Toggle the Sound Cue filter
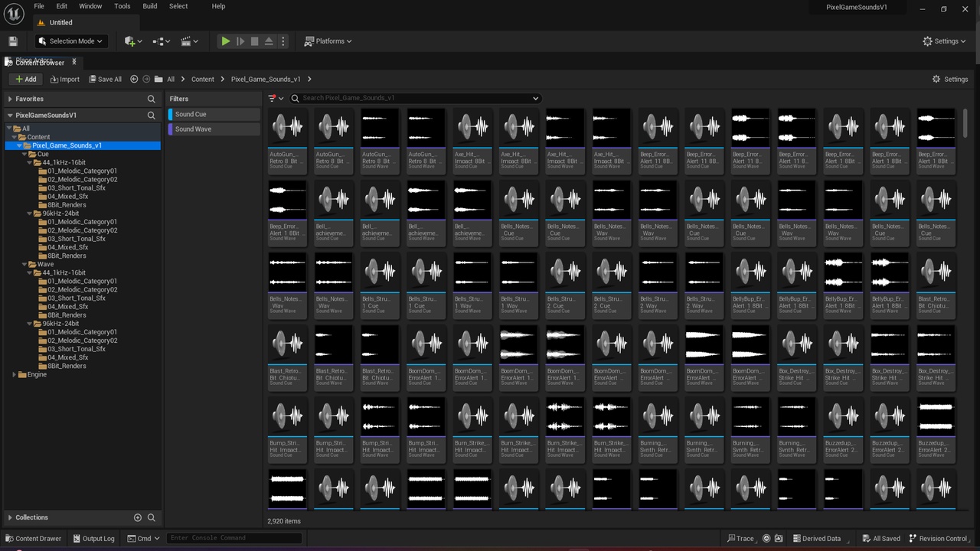The image size is (980, 551). point(214,114)
